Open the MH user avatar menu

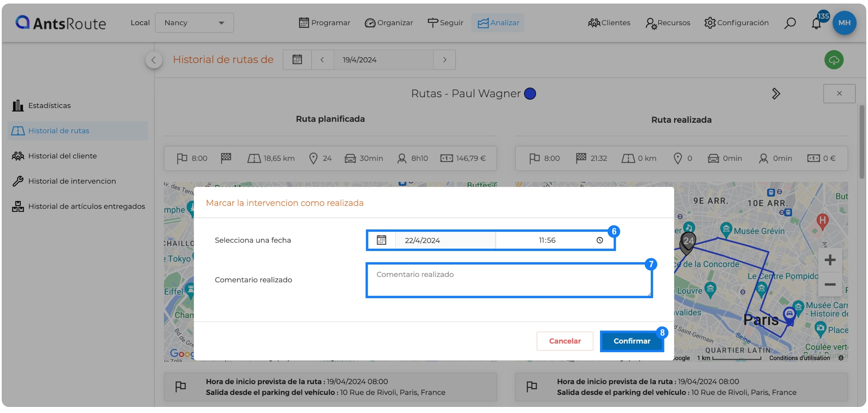844,23
